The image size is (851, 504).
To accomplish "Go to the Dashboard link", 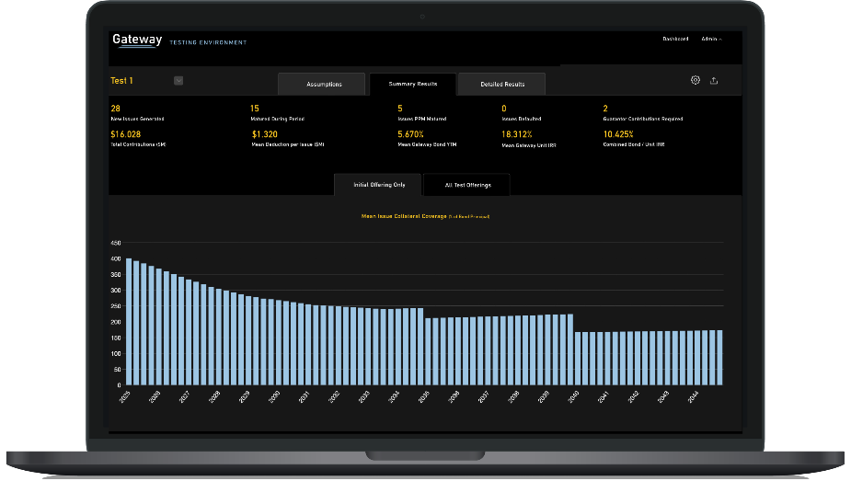I will [675, 39].
